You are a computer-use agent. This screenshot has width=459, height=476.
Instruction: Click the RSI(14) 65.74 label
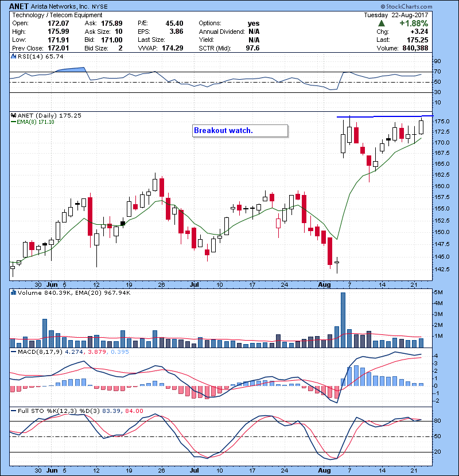tap(41, 56)
